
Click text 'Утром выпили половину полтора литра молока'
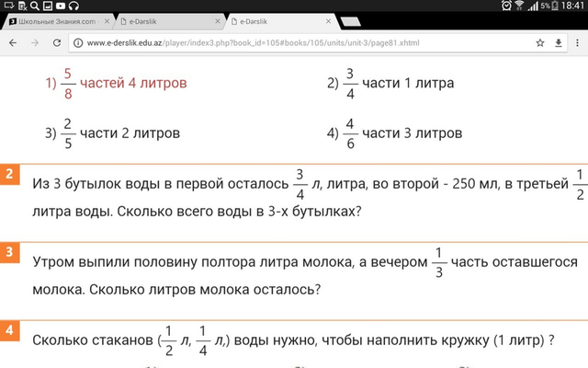pos(193,262)
